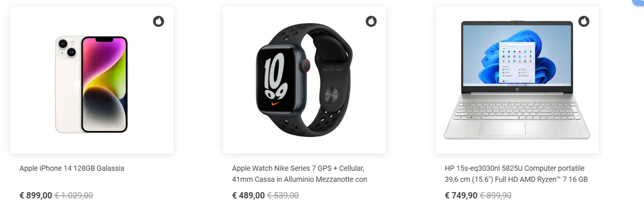Click the flame icon on Apple Watch card

(371, 21)
